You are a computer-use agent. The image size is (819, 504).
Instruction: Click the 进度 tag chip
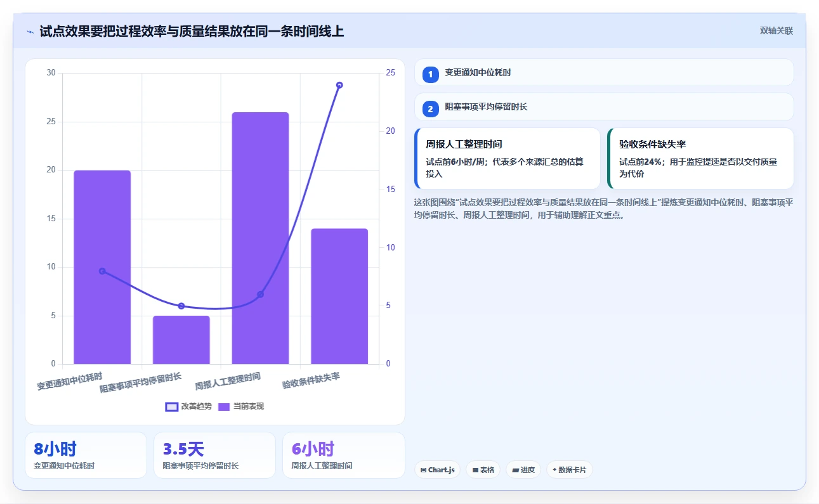[523, 470]
